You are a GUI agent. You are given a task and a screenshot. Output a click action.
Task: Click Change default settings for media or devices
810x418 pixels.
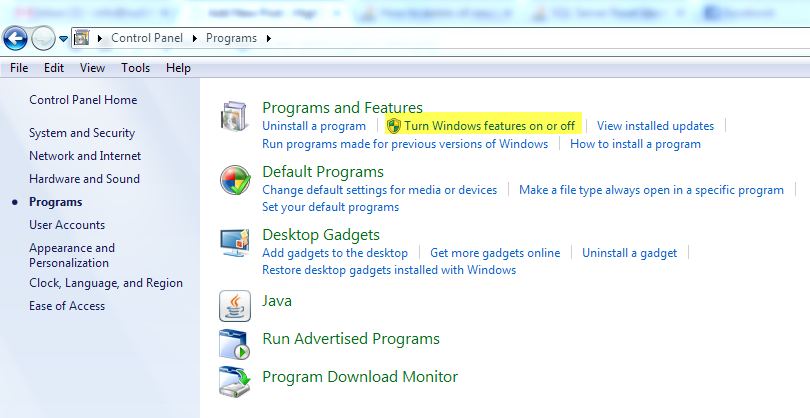tap(380, 190)
